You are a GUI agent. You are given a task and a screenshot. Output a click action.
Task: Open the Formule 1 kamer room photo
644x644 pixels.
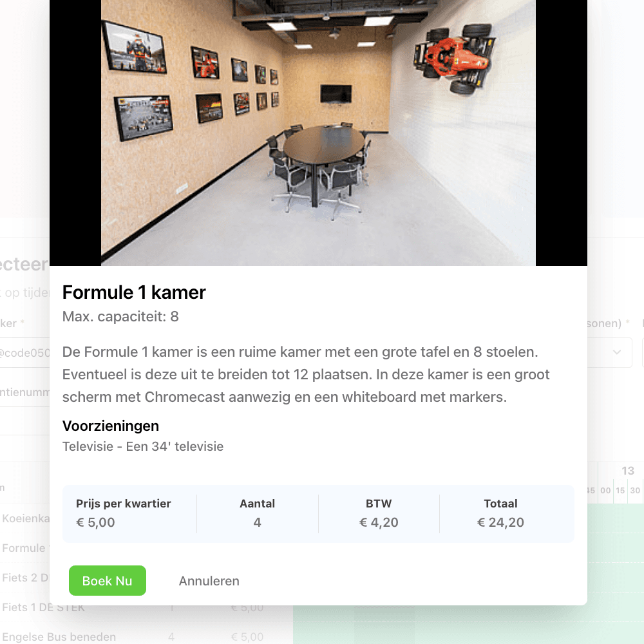[318, 132]
